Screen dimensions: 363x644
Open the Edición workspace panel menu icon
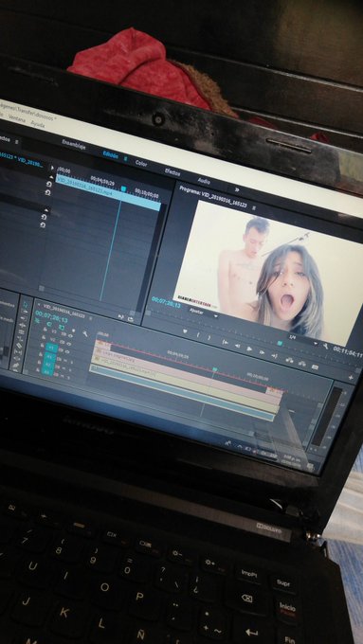pyautogui.click(x=125, y=158)
